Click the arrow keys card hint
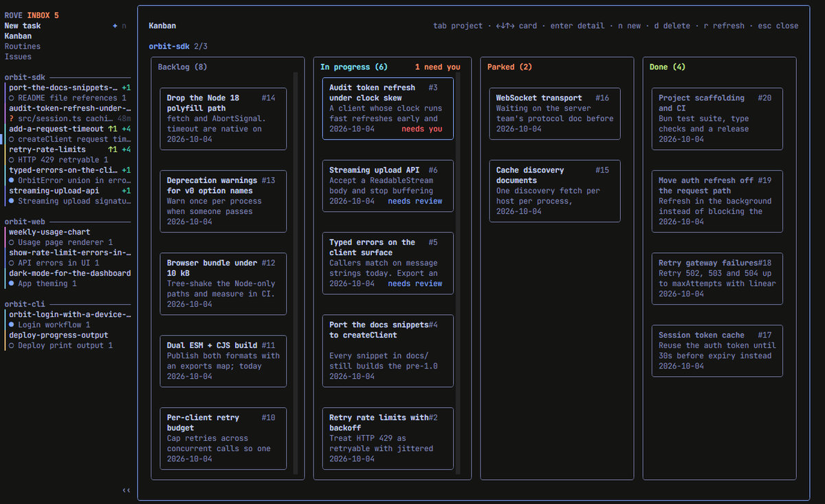This screenshot has width=825, height=504. 516,25
